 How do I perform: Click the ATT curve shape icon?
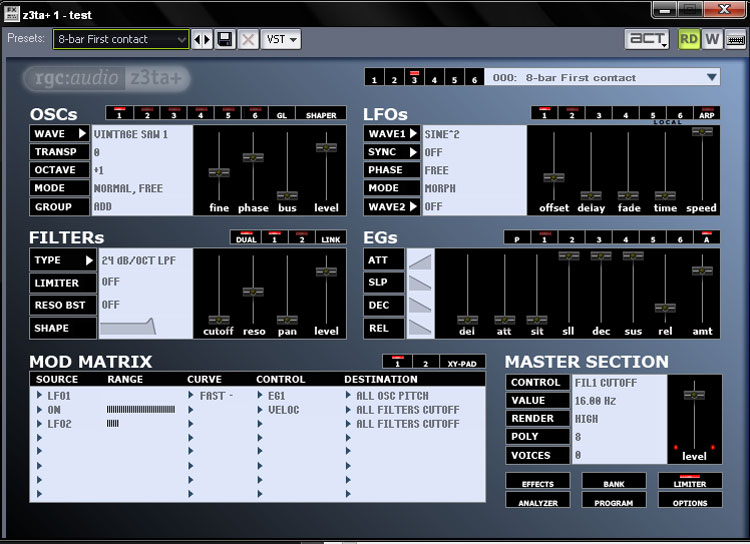tap(420, 261)
